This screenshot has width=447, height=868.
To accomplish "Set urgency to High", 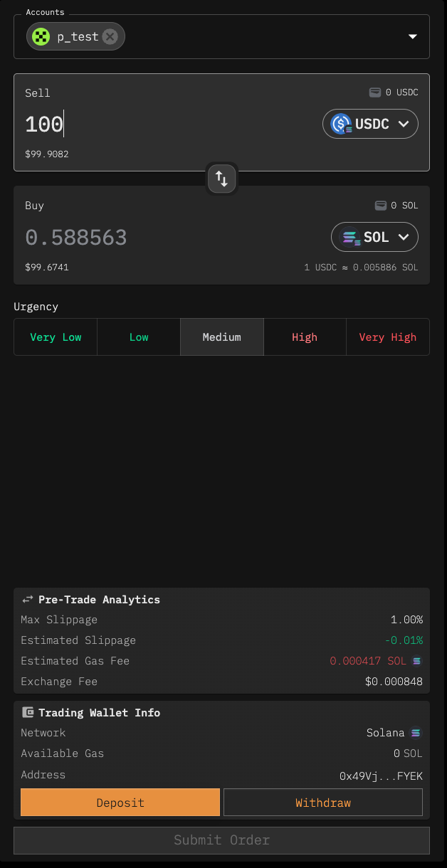I will pos(305,337).
